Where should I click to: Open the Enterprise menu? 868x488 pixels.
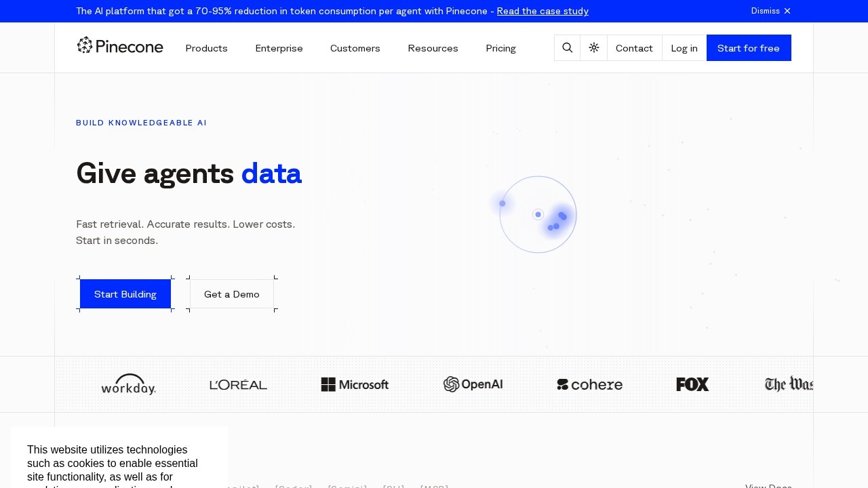pyautogui.click(x=279, y=48)
